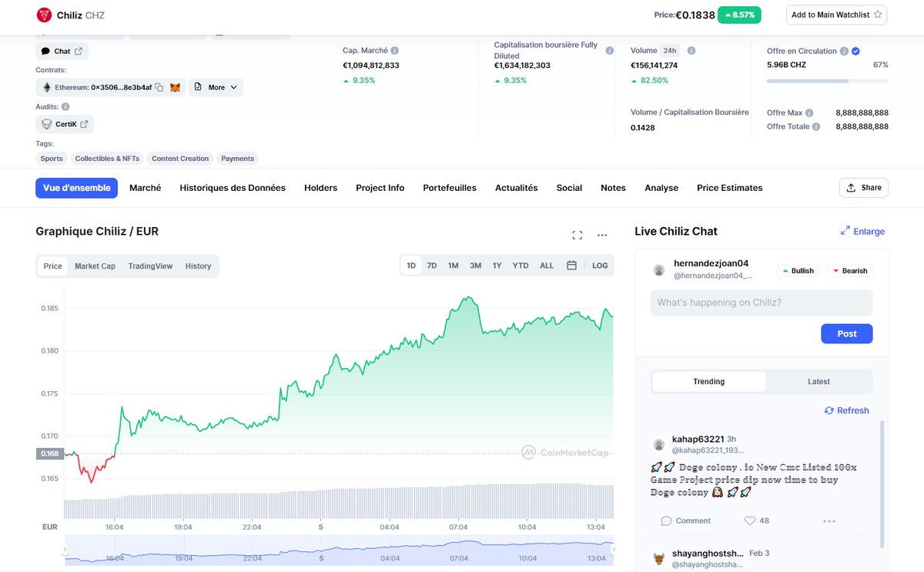Open the Portefeuilles tab

pos(450,188)
